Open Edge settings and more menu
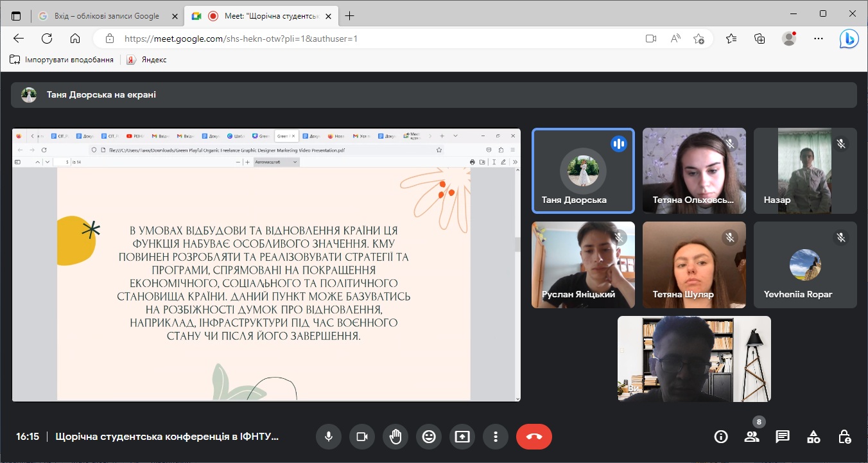The width and height of the screenshot is (868, 463). coord(818,39)
